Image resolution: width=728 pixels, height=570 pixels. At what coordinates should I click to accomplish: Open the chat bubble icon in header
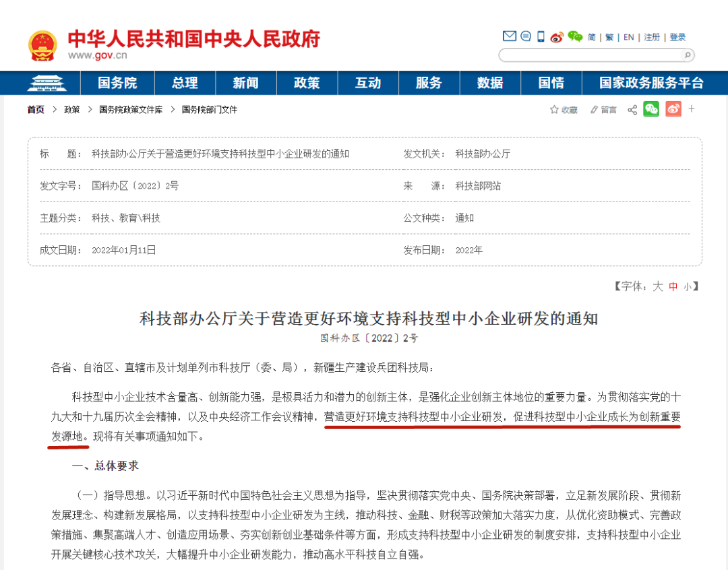pyautogui.click(x=526, y=36)
